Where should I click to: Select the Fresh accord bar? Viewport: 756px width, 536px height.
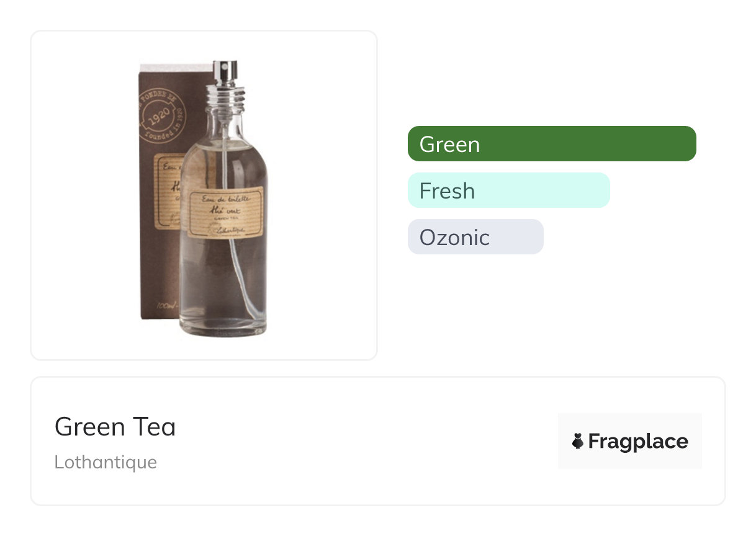tap(508, 190)
